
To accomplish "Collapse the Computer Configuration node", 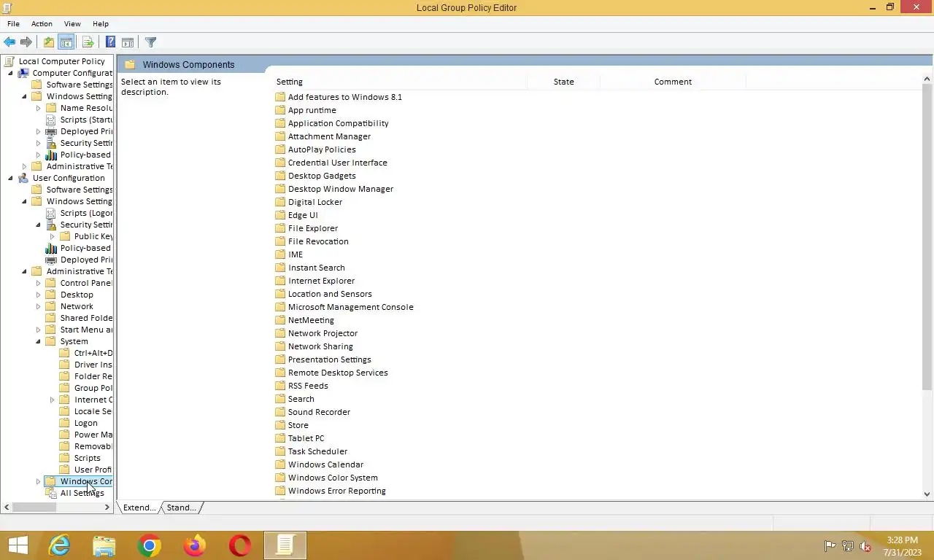I will click(10, 73).
